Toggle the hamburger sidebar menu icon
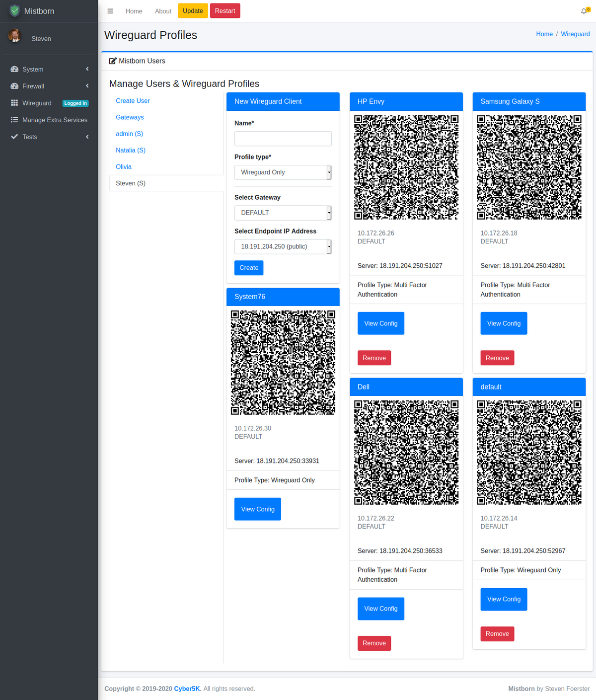The width and height of the screenshot is (596, 700). coord(110,11)
